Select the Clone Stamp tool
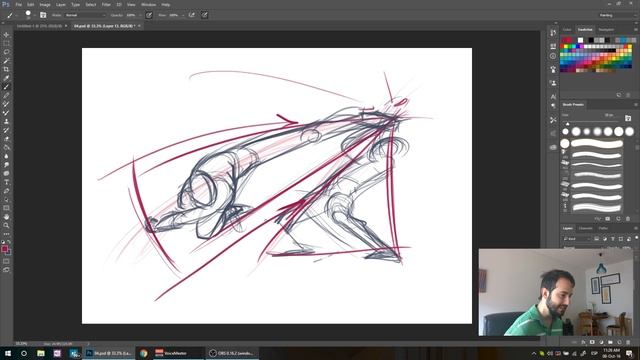640x360 pixels. click(6, 121)
